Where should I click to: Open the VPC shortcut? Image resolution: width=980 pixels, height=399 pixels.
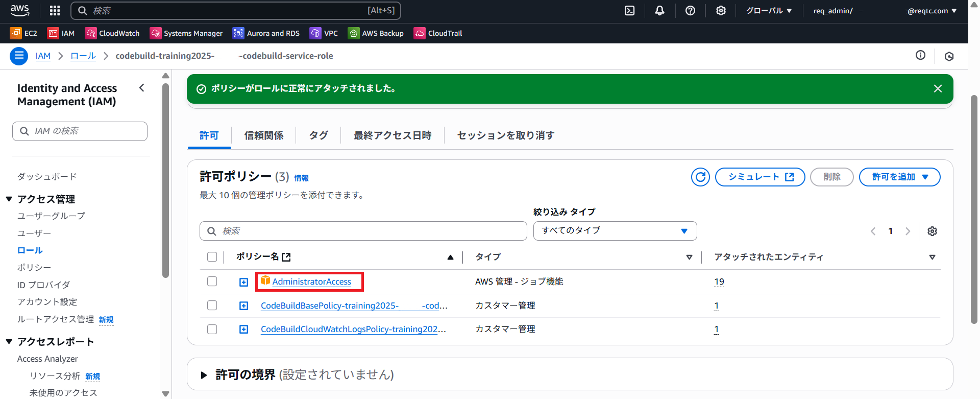click(x=324, y=33)
